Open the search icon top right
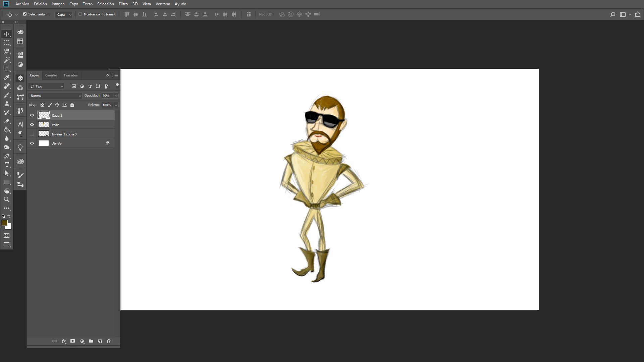 [612, 14]
